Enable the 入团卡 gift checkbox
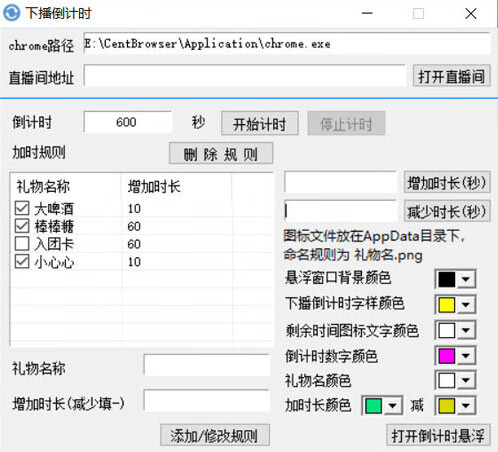Viewport: 498px width, 452px height. pos(22,244)
